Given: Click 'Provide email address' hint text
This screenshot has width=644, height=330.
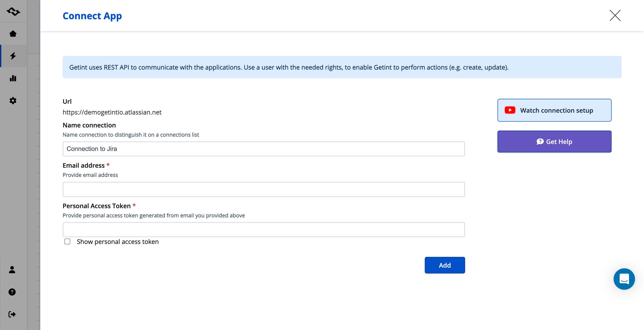Looking at the screenshot, I should click(90, 175).
